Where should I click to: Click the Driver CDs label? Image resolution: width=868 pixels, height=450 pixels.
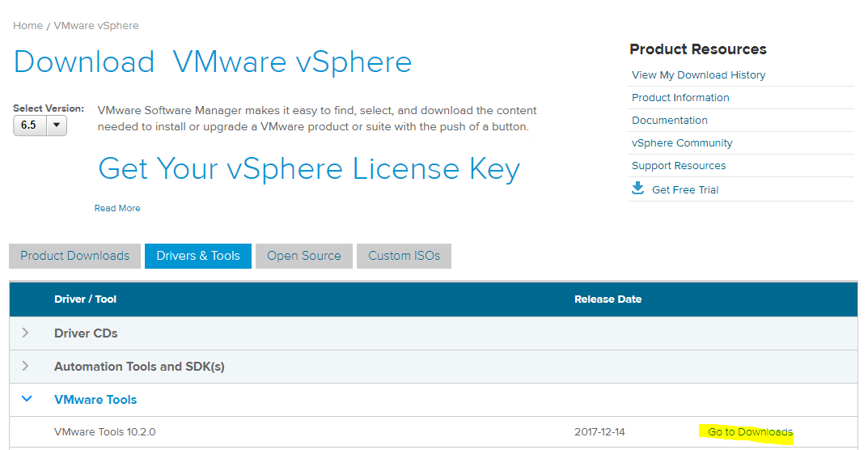[86, 333]
